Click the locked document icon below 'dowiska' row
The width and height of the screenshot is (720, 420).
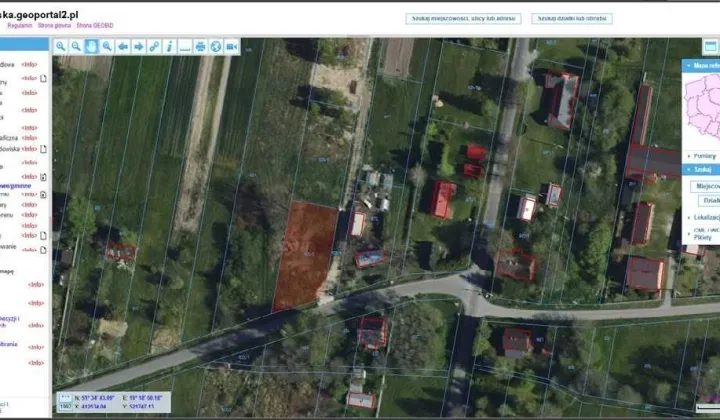(43, 177)
